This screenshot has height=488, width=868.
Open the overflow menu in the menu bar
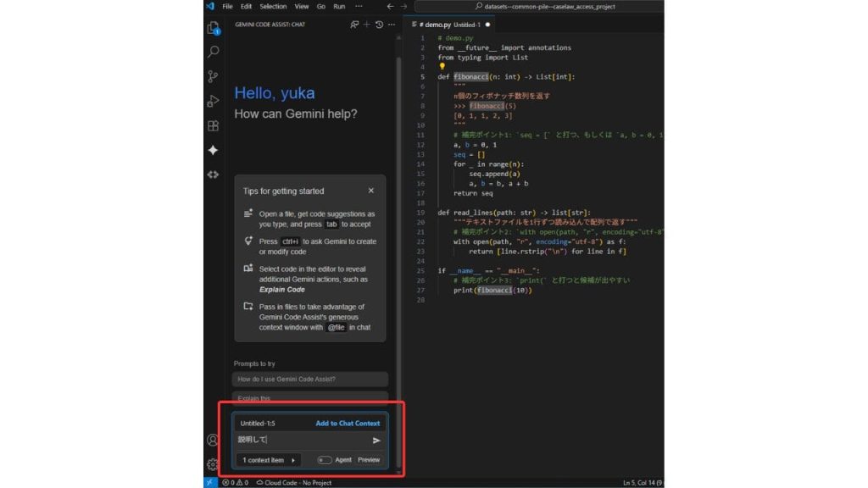pos(359,7)
